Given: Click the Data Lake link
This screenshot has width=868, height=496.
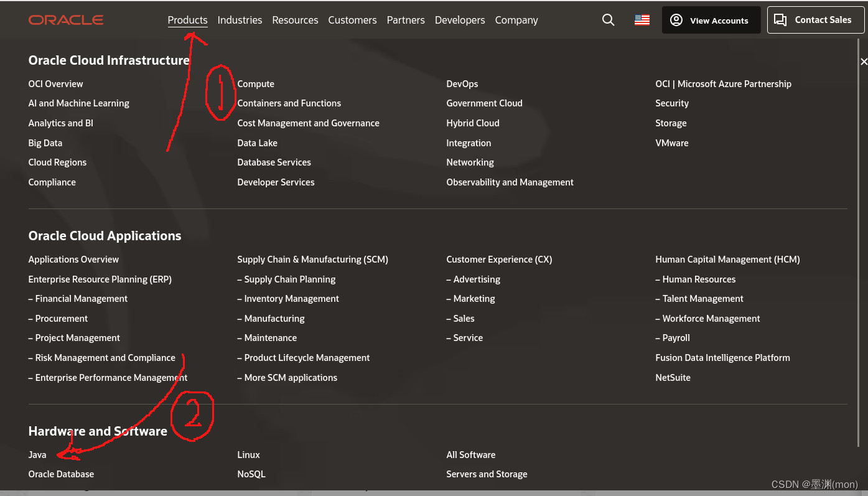Looking at the screenshot, I should [258, 143].
